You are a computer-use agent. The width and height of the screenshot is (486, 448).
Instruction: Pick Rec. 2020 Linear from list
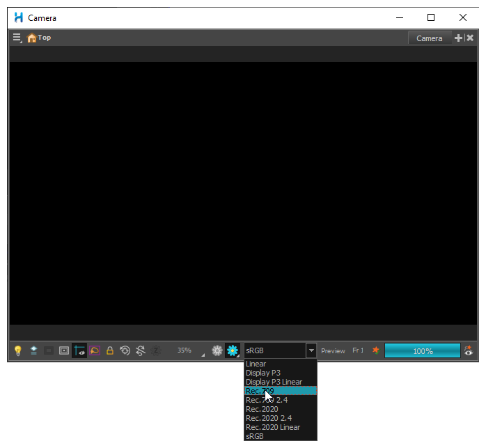coord(272,427)
